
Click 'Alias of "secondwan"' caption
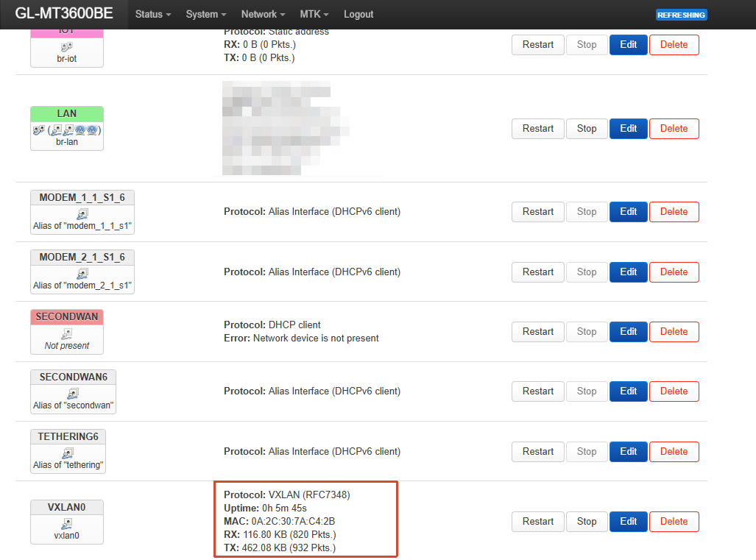(73, 405)
